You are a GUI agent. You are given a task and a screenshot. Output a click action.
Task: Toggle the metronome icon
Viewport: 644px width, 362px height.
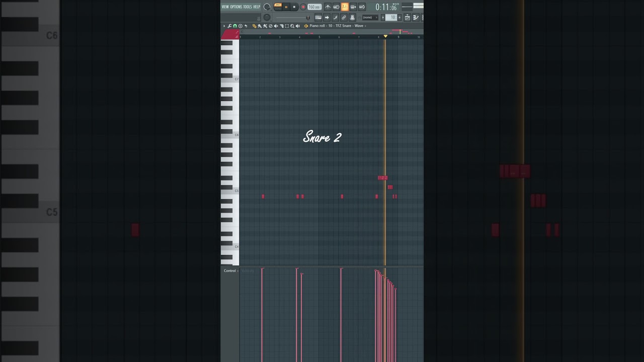[x=328, y=7]
